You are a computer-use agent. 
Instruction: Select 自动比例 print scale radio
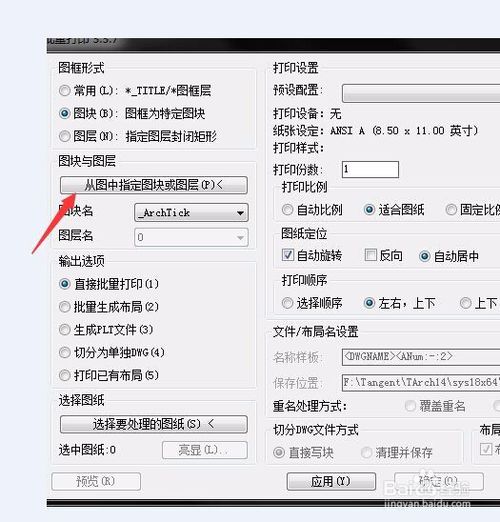point(287,210)
